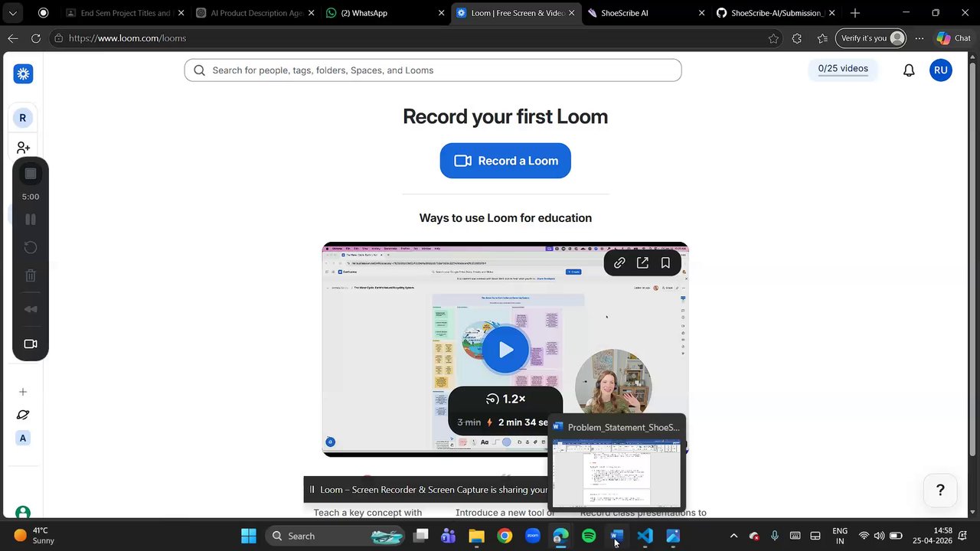This screenshot has width=980, height=551.
Task: Click the 0/25 videos counter
Action: [843, 69]
